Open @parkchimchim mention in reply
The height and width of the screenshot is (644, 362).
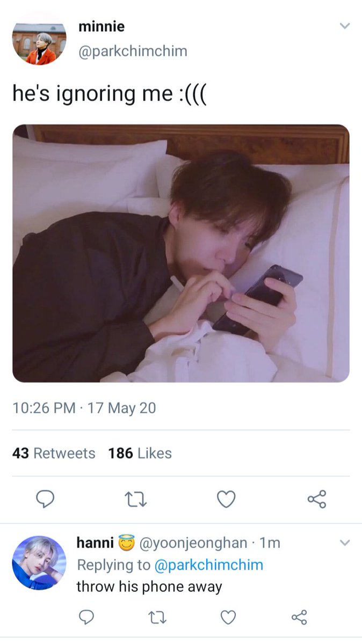point(208,565)
